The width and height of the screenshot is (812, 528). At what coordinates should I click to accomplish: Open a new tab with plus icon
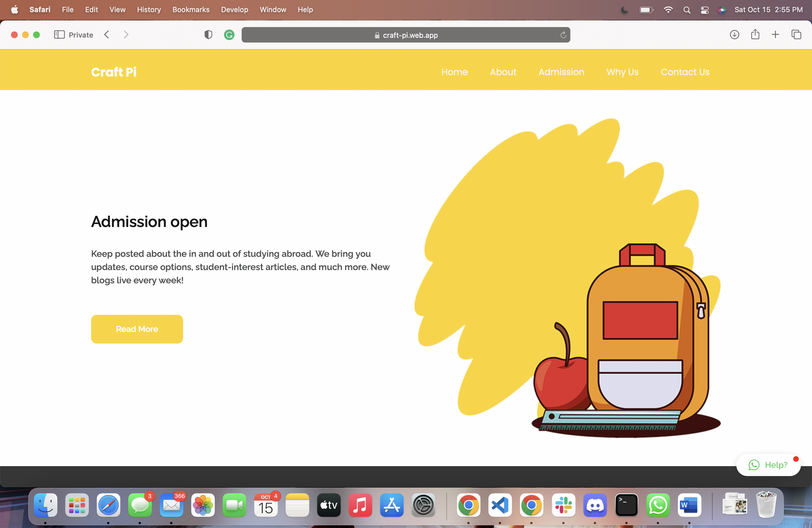775,35
